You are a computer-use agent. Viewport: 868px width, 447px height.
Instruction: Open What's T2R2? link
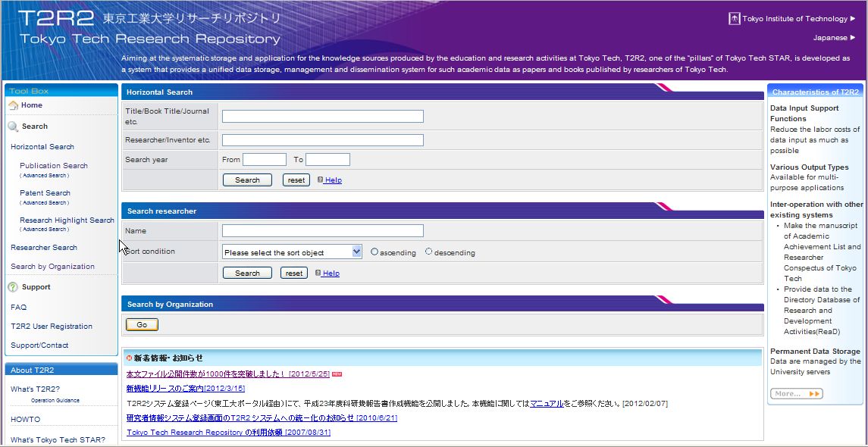click(x=35, y=389)
